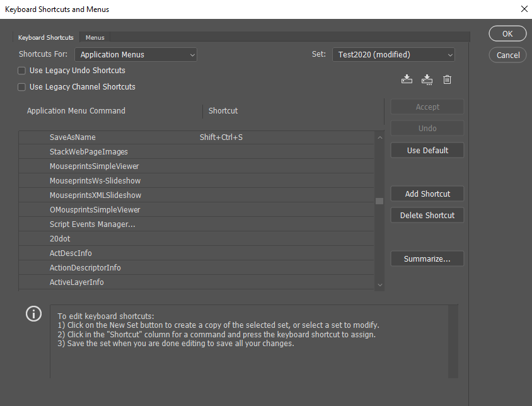Screen dimensions: 532x406
Task: Select the ActiveLayerInfo row
Action: pyautogui.click(x=196, y=282)
